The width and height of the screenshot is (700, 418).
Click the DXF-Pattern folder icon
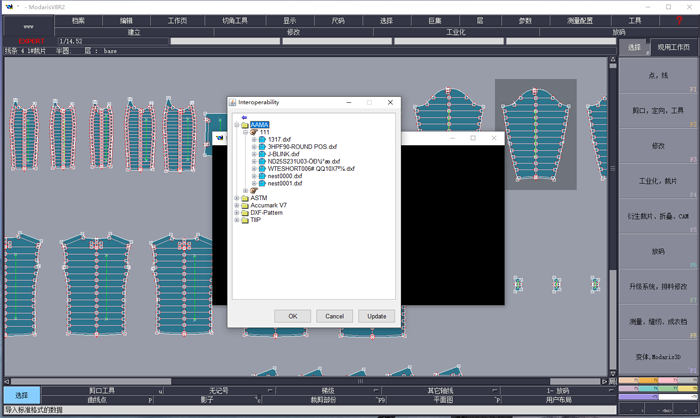click(245, 213)
